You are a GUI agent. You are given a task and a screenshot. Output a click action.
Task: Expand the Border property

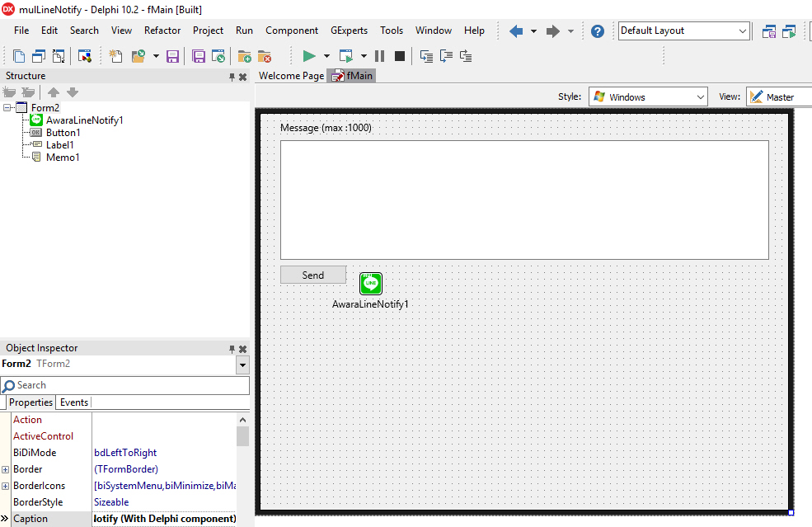5,469
